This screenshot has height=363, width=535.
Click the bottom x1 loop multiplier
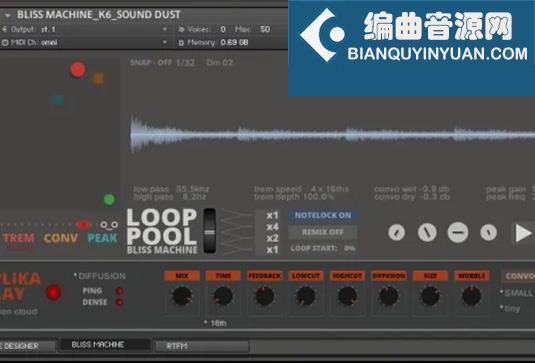tap(272, 250)
